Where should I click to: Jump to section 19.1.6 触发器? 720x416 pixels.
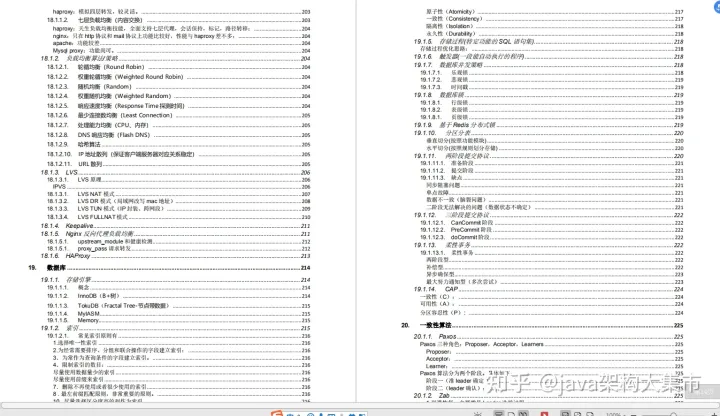(x=549, y=56)
